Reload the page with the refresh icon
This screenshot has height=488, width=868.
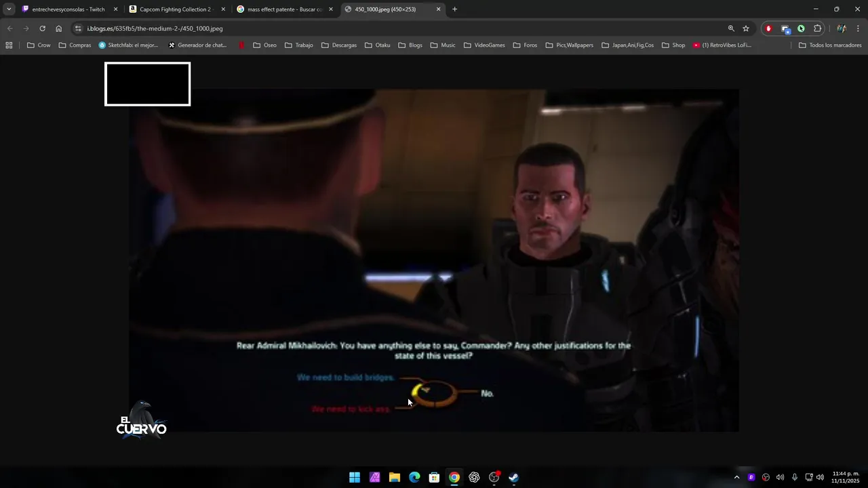[42, 28]
